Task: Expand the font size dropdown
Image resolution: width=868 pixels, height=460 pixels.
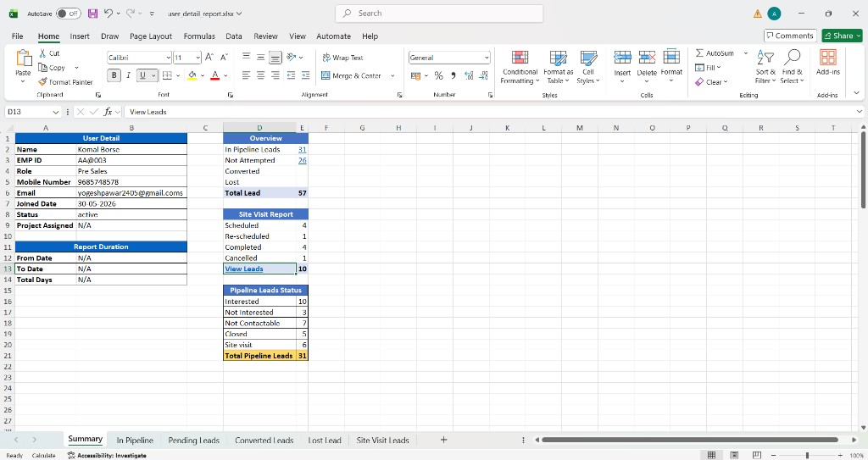Action: click(x=198, y=58)
